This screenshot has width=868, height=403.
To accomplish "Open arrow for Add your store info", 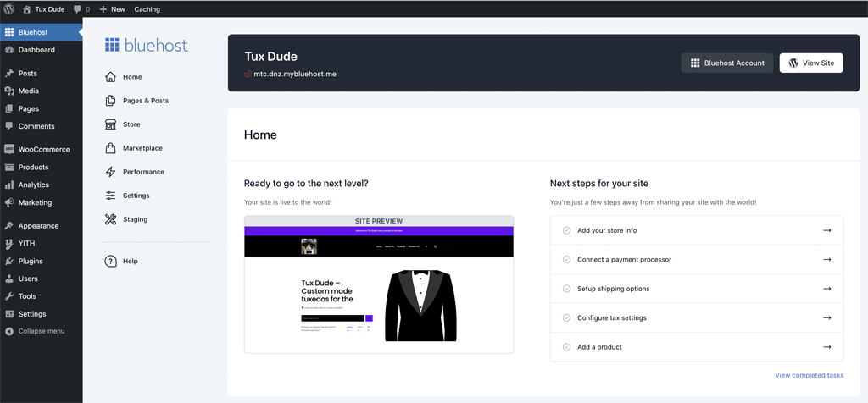I will point(827,230).
